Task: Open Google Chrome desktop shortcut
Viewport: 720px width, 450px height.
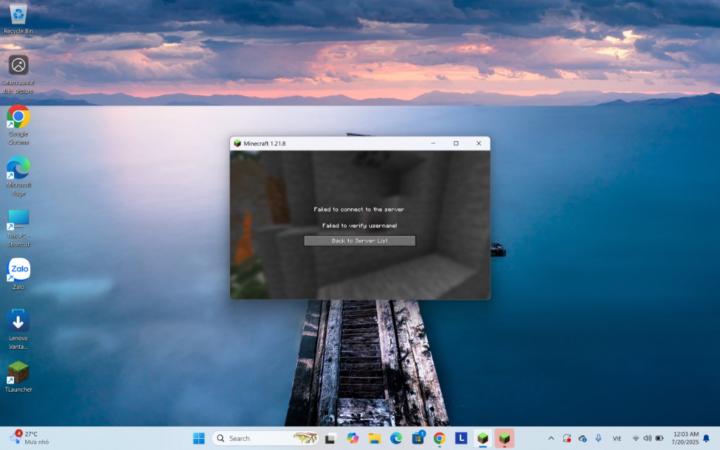Action: click(18, 125)
